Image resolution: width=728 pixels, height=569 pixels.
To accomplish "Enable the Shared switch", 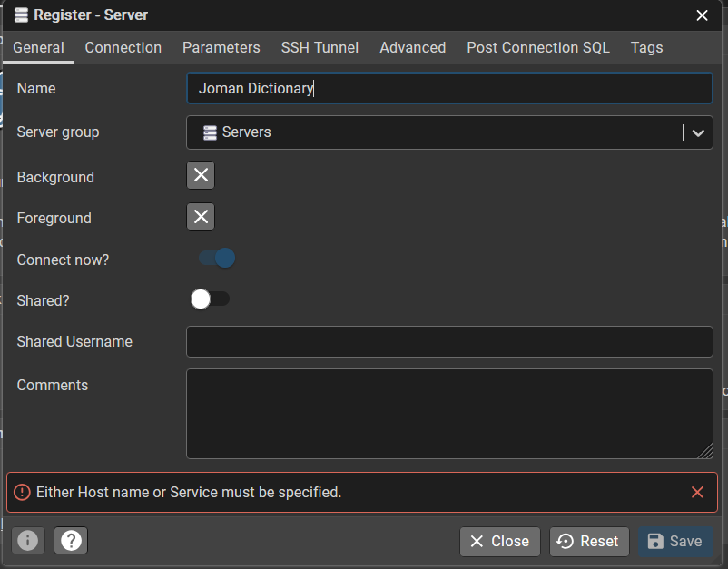I will coord(210,299).
